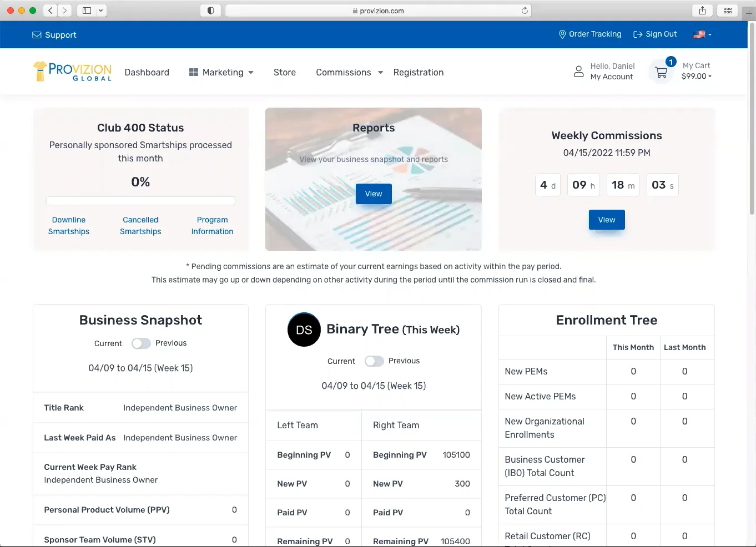Toggle Binary Tree Current/Previous switch
The height and width of the screenshot is (547, 756).
click(x=374, y=361)
